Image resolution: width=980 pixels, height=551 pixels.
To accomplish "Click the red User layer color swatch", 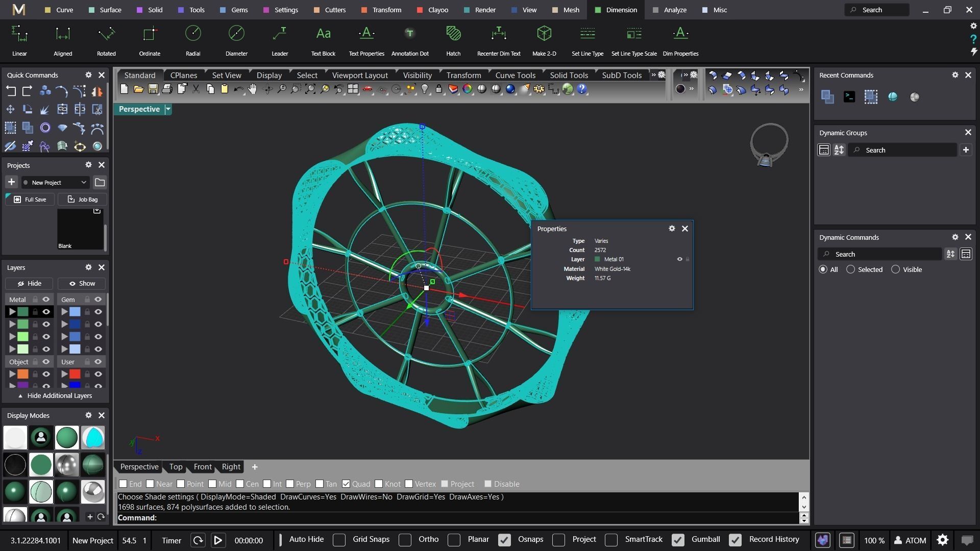I will coord(75,374).
